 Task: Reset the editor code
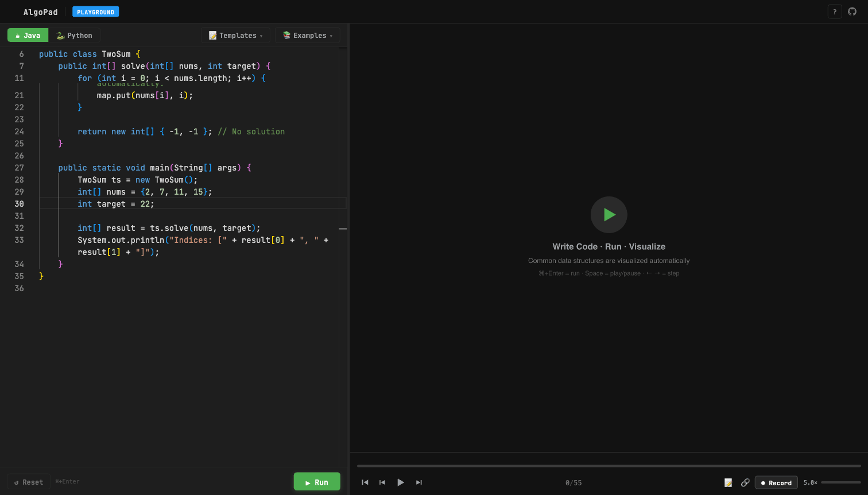click(29, 482)
